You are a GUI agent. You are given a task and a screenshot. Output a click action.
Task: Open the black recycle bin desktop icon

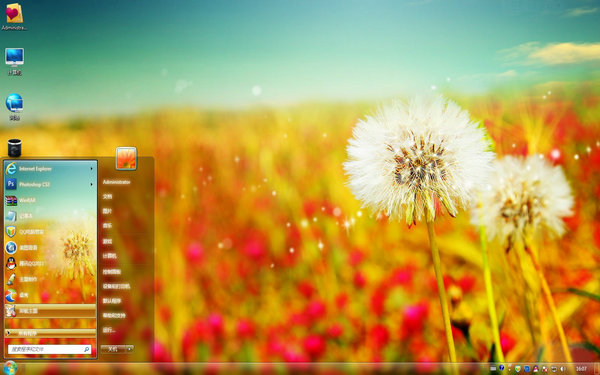(x=15, y=148)
